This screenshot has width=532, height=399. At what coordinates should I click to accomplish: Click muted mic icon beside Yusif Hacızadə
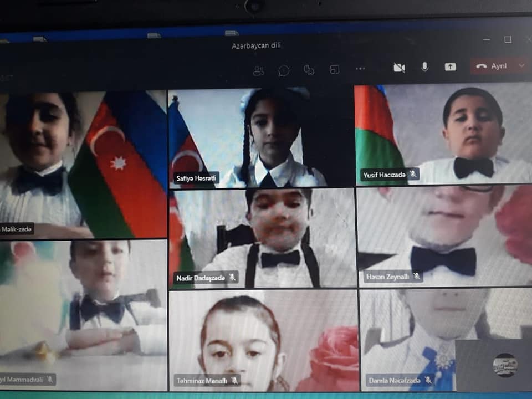point(413,175)
